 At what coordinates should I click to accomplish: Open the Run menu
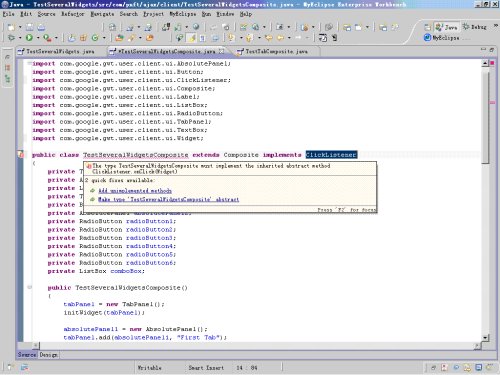click(206, 14)
